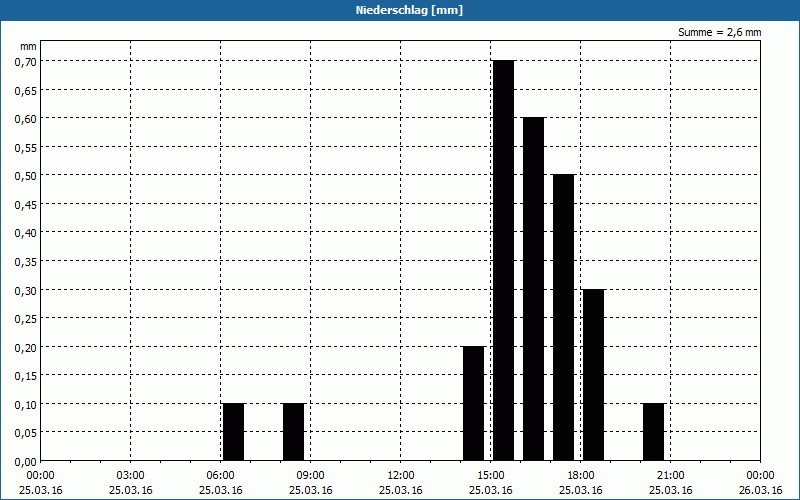Click the 0,00 value on the y-axis
The image size is (800, 500).
[x=24, y=461]
